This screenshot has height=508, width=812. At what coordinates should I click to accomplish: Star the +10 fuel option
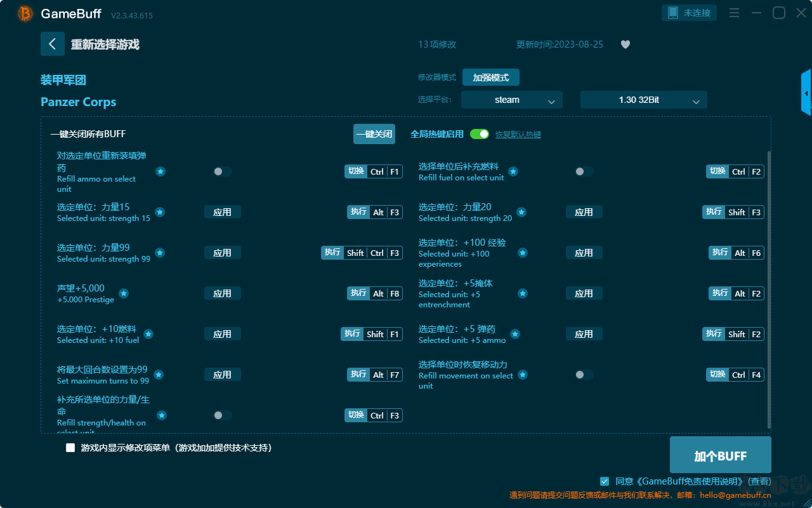(x=148, y=334)
